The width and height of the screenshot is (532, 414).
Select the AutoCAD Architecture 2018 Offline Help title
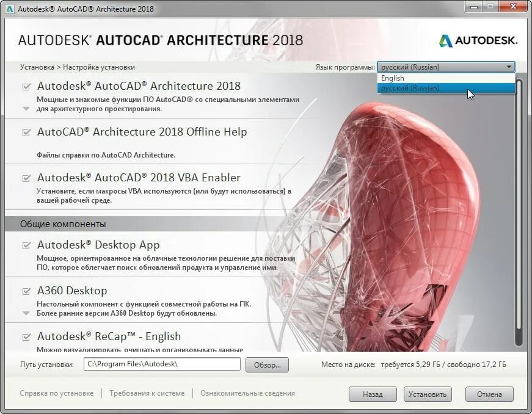coord(142,131)
